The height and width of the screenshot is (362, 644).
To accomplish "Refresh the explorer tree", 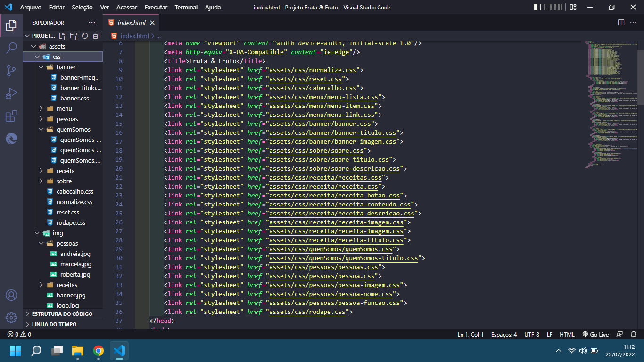I will (x=85, y=36).
